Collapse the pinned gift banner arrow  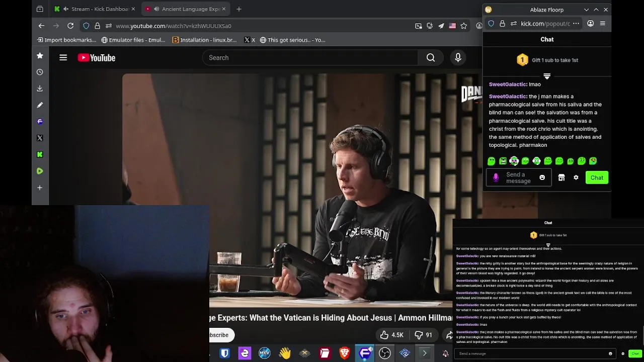pyautogui.click(x=547, y=76)
